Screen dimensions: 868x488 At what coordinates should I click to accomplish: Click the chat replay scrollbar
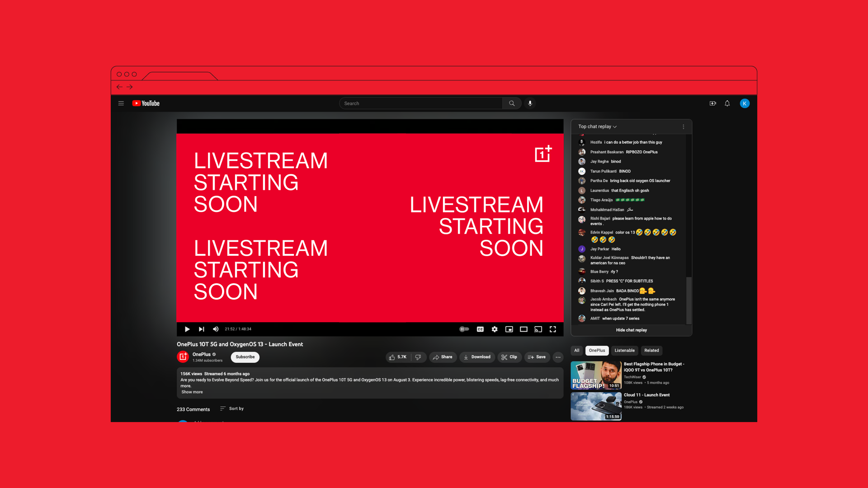click(689, 300)
